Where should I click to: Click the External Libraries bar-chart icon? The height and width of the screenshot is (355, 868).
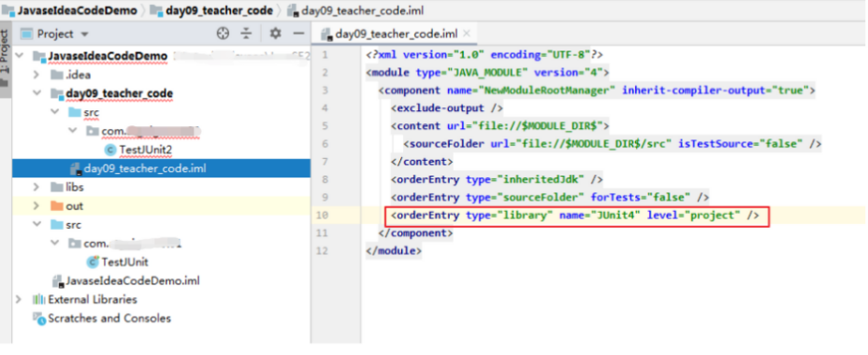38,299
